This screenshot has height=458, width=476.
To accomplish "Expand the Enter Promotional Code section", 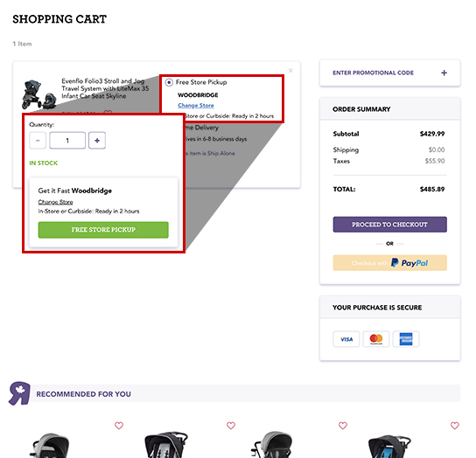I will [x=389, y=73].
